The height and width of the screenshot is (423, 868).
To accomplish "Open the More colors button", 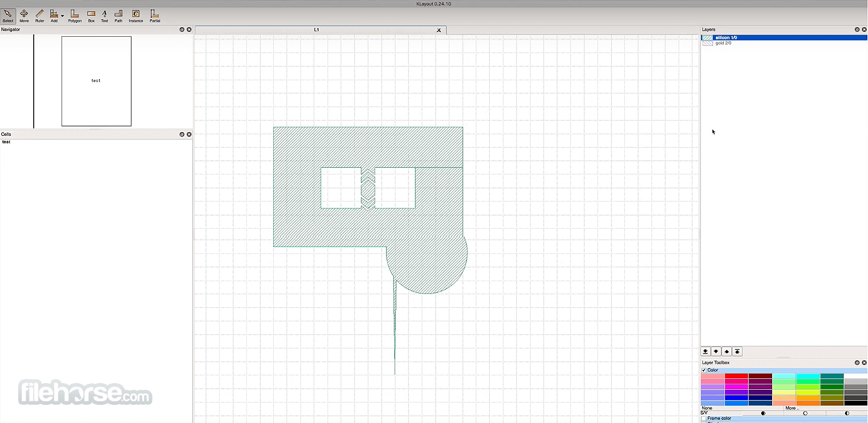I will 826,408.
